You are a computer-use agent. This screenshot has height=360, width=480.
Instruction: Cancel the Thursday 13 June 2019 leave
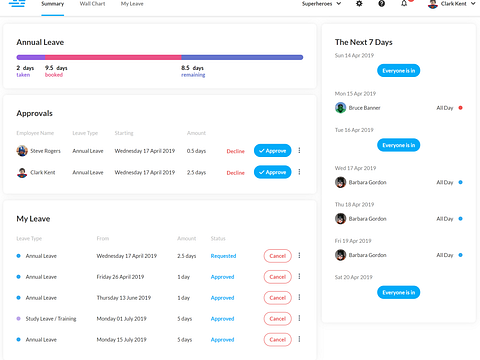point(278,298)
